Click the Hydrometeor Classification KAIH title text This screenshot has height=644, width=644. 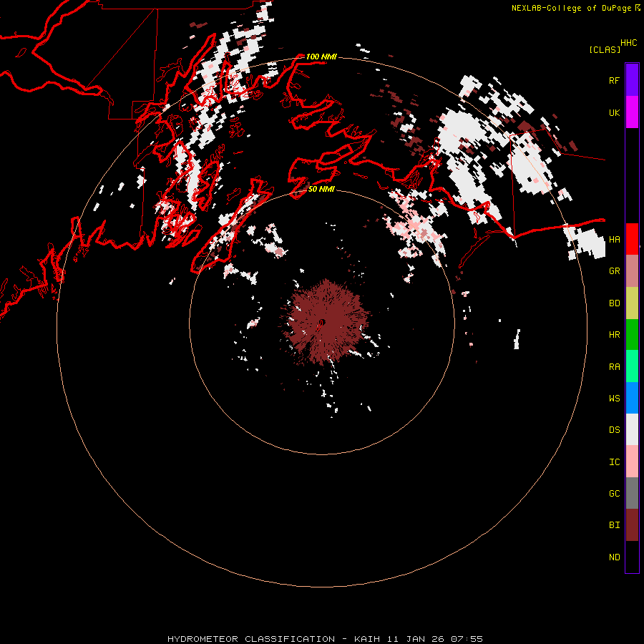pyautogui.click(x=325, y=639)
